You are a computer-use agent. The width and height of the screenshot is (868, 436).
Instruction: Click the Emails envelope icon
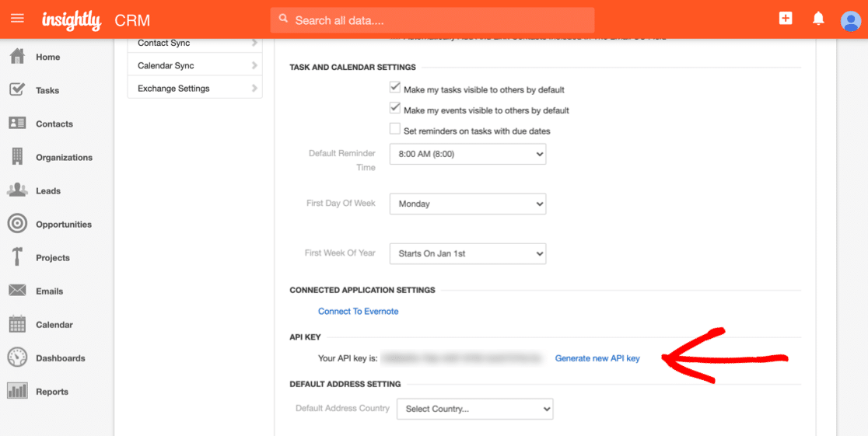pos(18,291)
